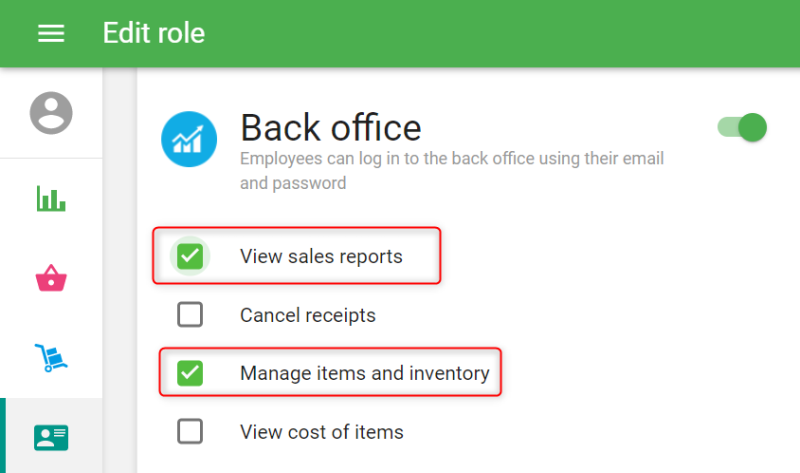
Task: Click the 'Cancel receipts' label text
Action: point(308,316)
